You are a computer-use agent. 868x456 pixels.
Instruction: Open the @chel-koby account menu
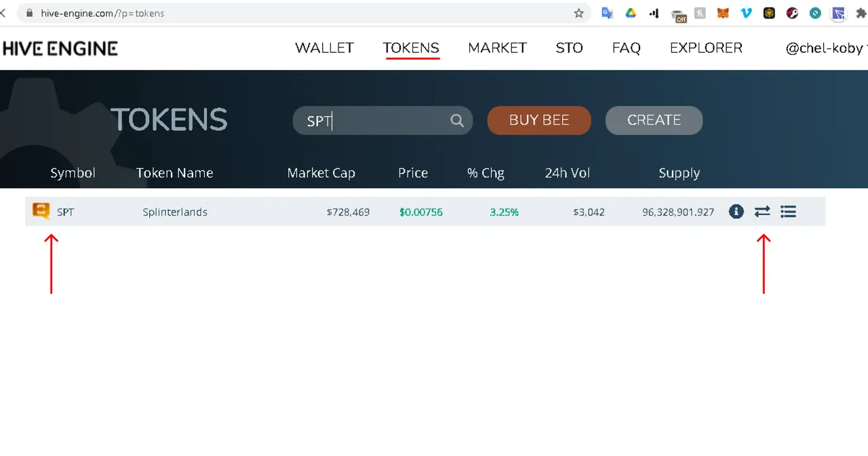(825, 48)
